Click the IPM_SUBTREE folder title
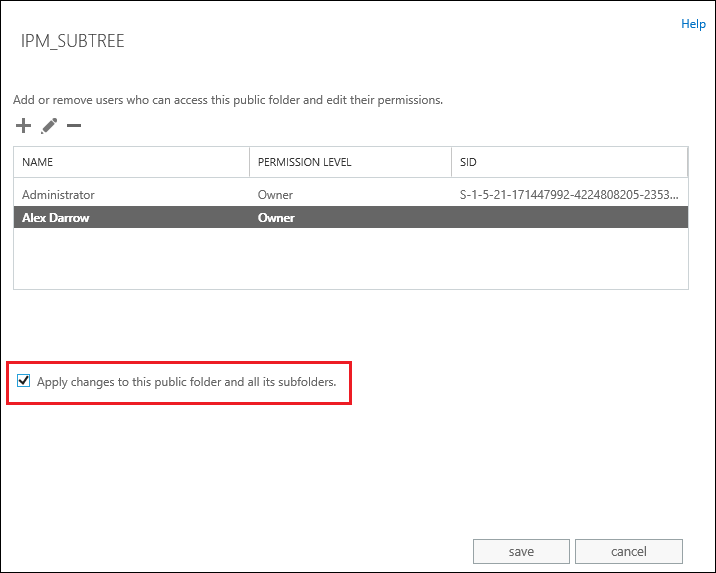The width and height of the screenshot is (716, 573). 72,41
